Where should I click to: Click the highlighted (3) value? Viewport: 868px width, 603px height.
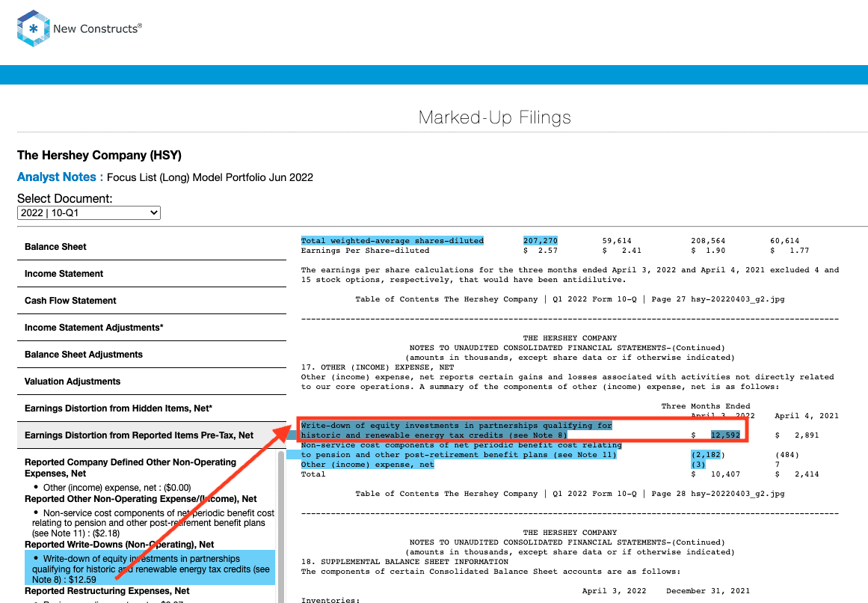click(698, 465)
